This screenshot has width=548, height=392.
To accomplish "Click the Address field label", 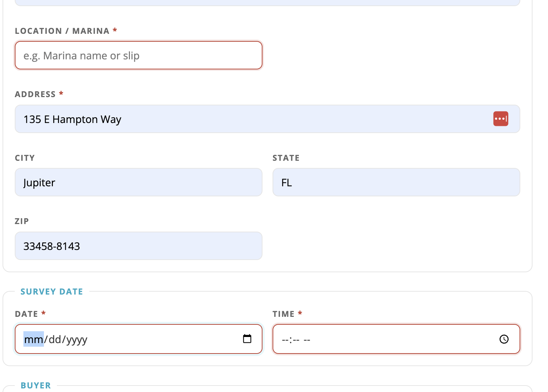I will click(35, 94).
